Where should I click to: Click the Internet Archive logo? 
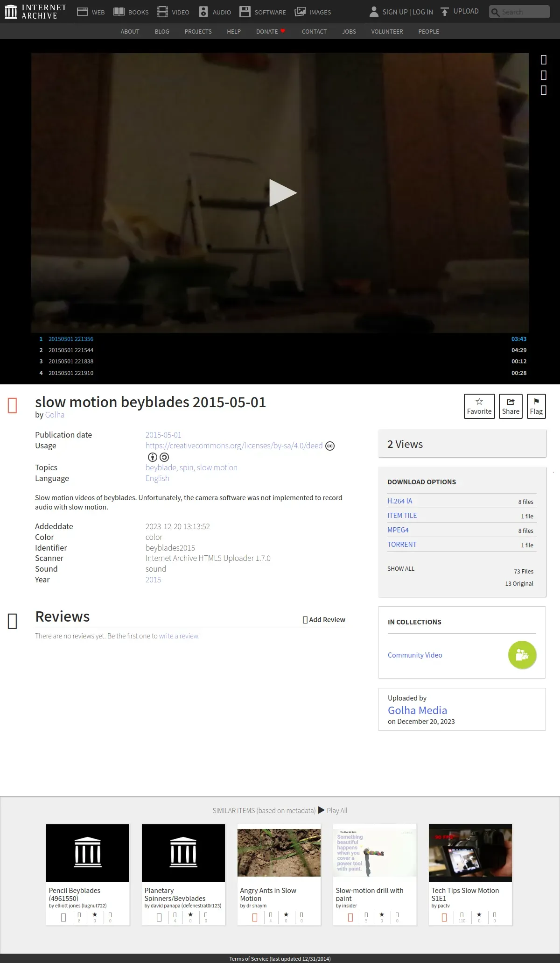tap(35, 12)
